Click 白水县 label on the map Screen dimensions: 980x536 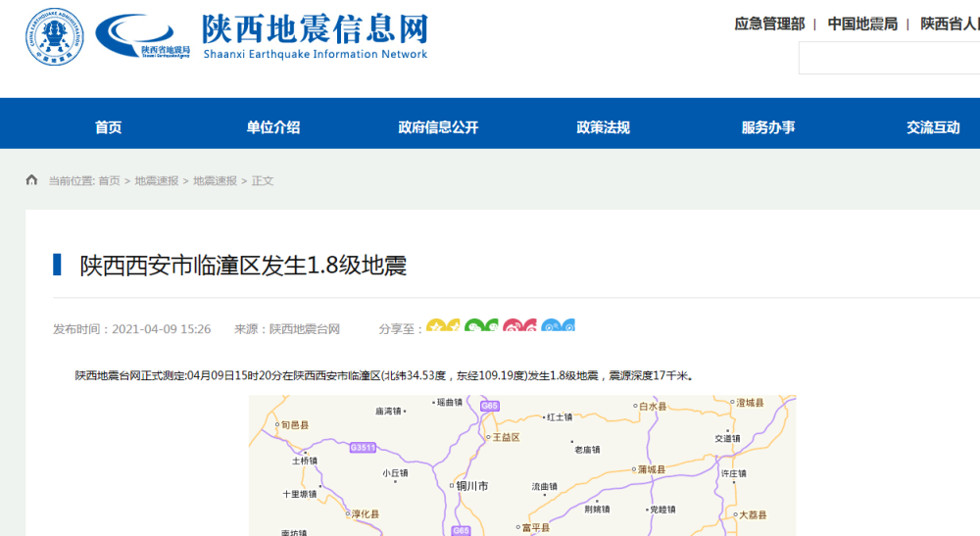653,406
